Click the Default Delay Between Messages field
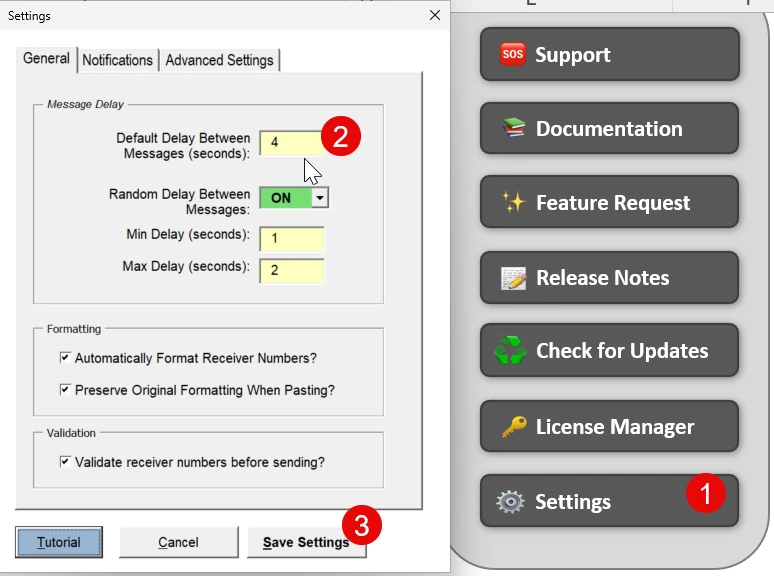774x576 pixels. coord(292,143)
